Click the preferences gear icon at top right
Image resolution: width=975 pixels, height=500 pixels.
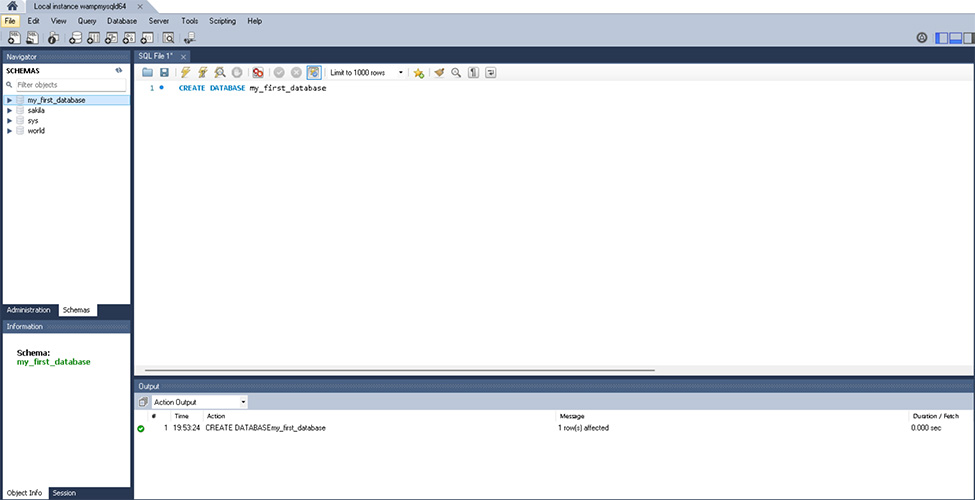[x=922, y=38]
